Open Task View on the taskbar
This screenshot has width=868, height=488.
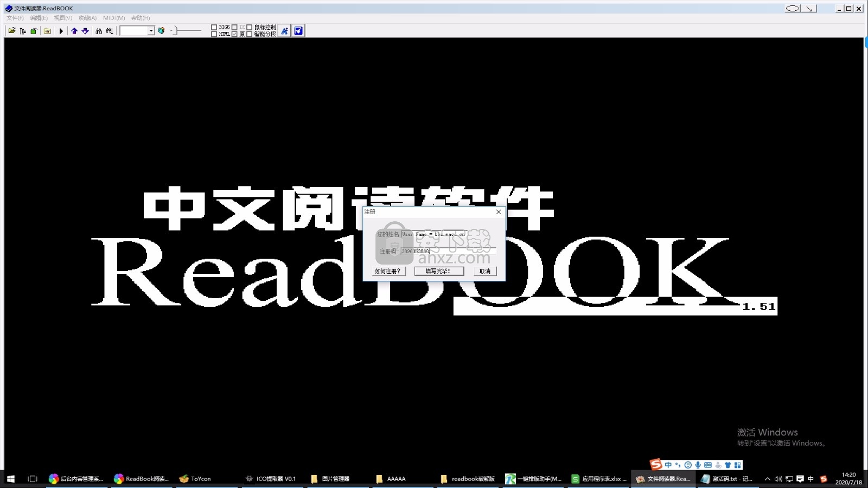[33, 479]
